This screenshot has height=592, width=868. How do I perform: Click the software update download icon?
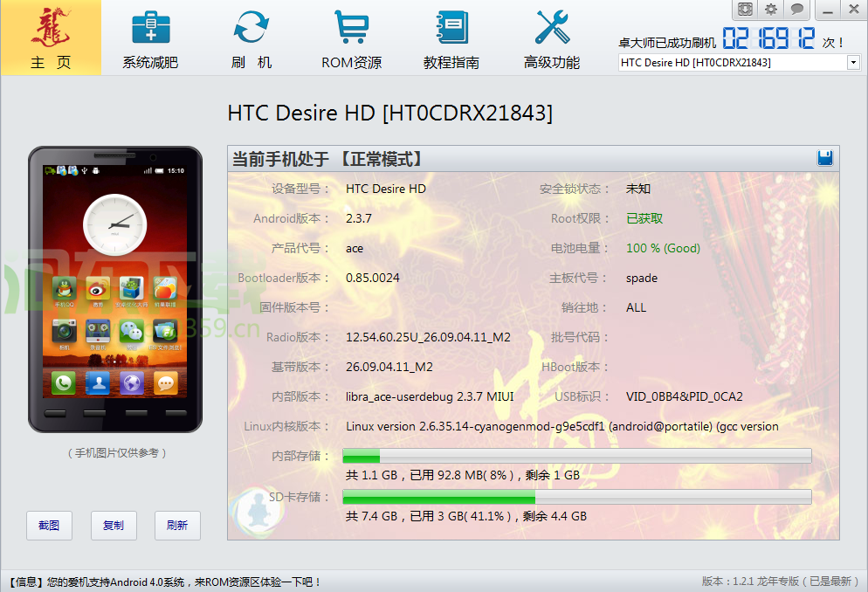tap(746, 9)
